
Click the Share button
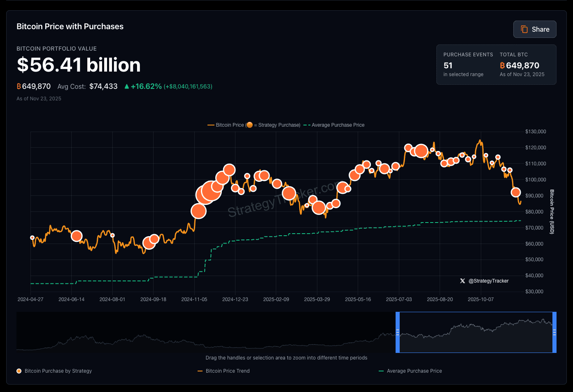click(x=534, y=29)
